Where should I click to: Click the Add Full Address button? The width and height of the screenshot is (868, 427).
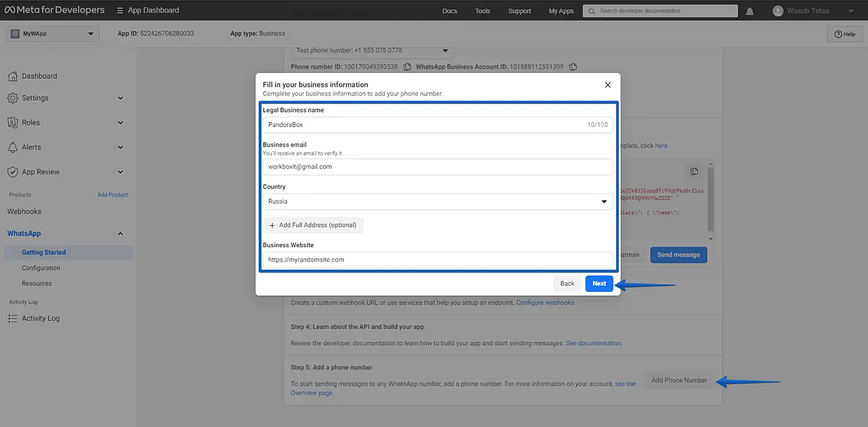313,225
